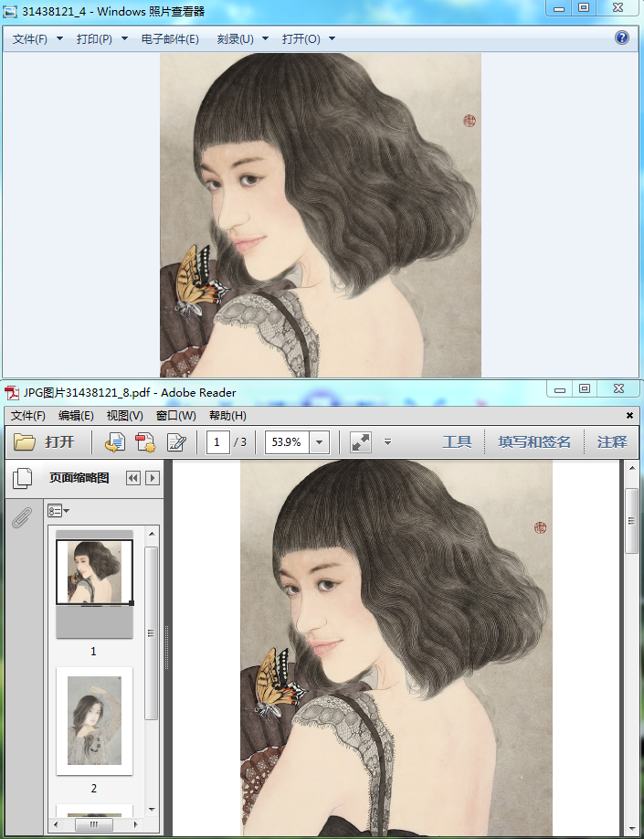Click the page image in Adobe Reader
The image size is (644, 839).
click(396, 647)
